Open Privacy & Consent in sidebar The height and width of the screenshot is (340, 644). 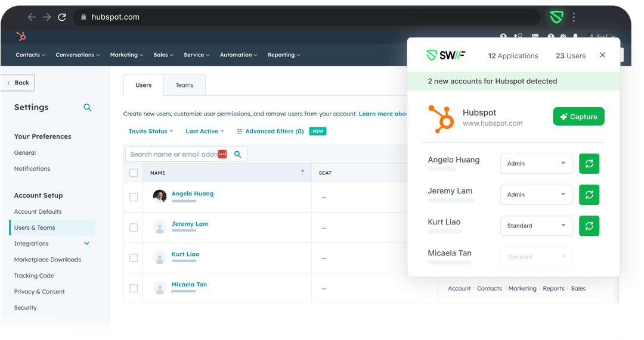point(39,292)
